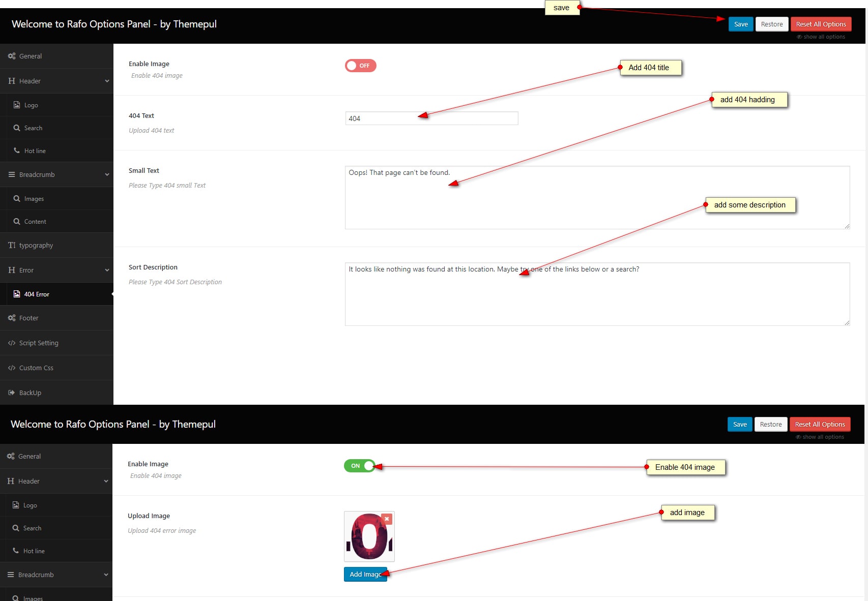Open Script Setting section
Image resolution: width=868 pixels, height=601 pixels.
[56, 343]
